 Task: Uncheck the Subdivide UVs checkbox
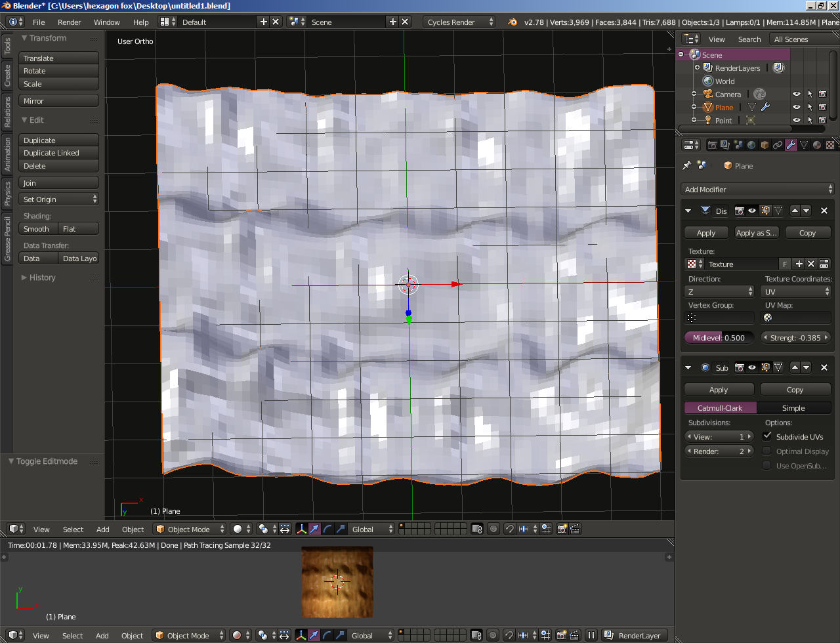767,436
